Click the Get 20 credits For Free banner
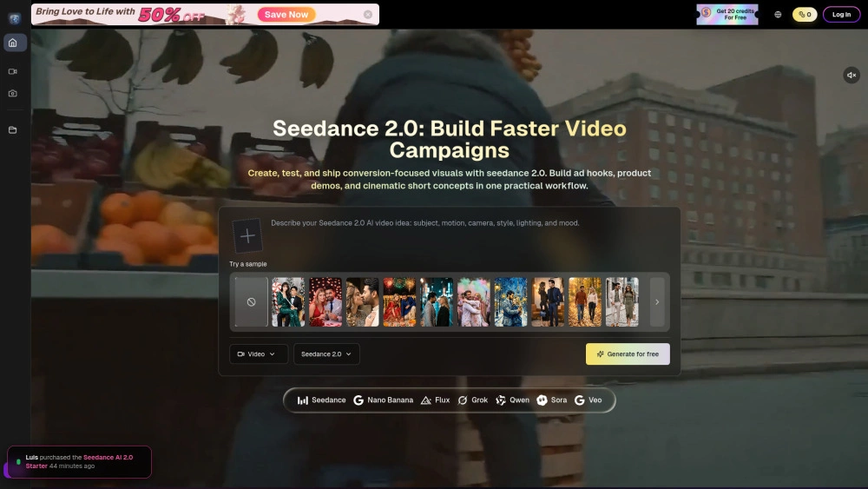The image size is (868, 489). 727,15
